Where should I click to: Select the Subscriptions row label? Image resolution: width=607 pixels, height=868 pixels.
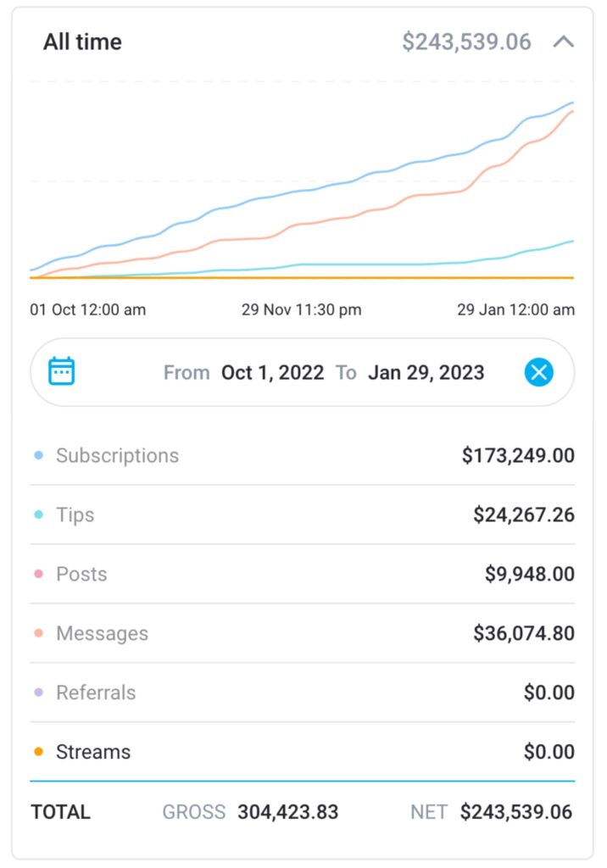tap(117, 455)
